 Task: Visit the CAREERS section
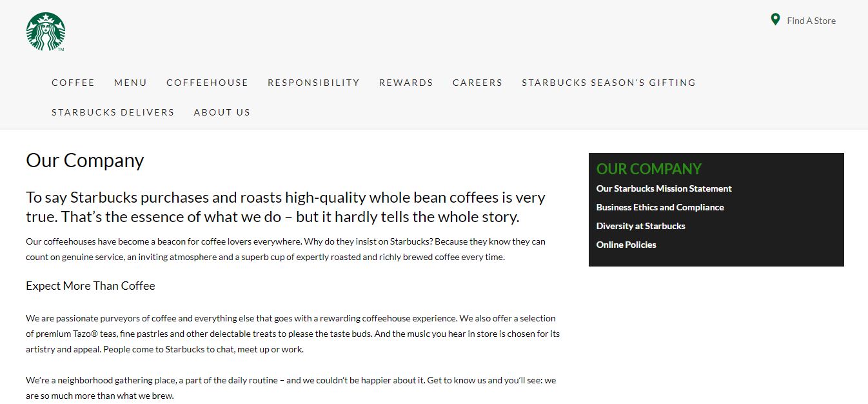477,83
